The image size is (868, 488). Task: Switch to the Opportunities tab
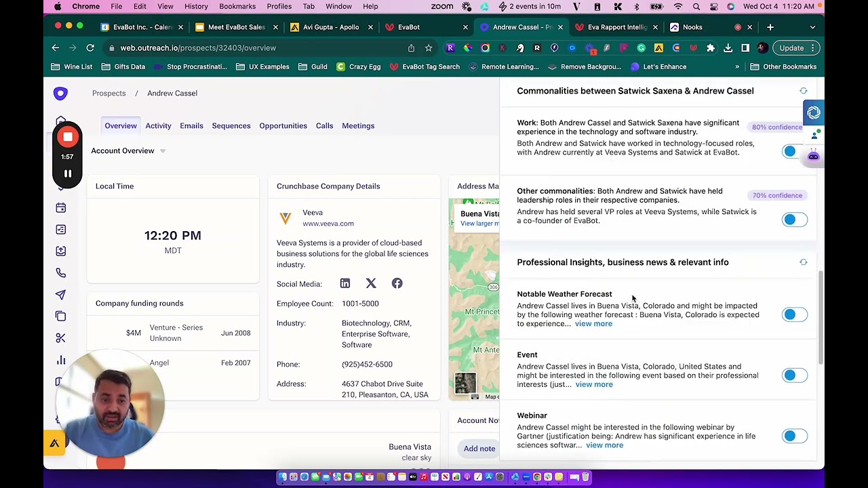coord(283,126)
